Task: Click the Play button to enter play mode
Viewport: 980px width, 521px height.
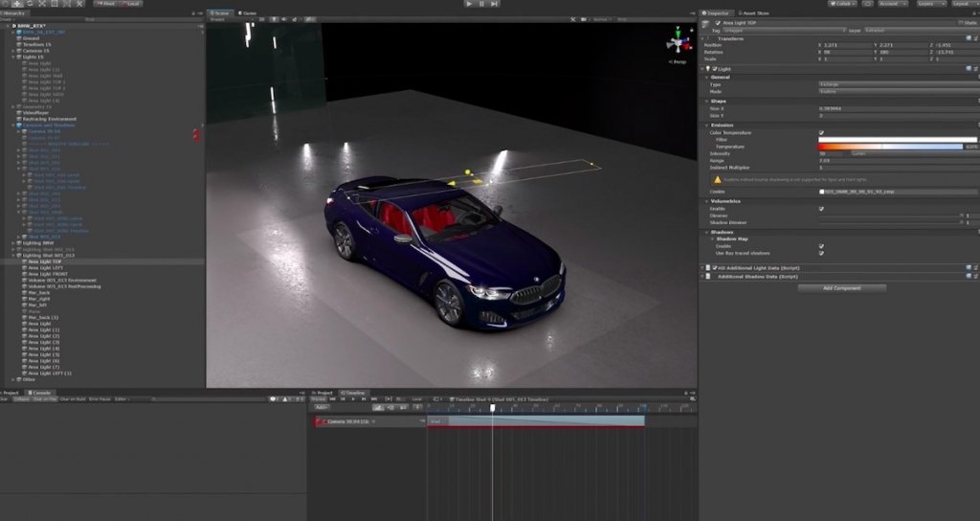Action: [468, 4]
